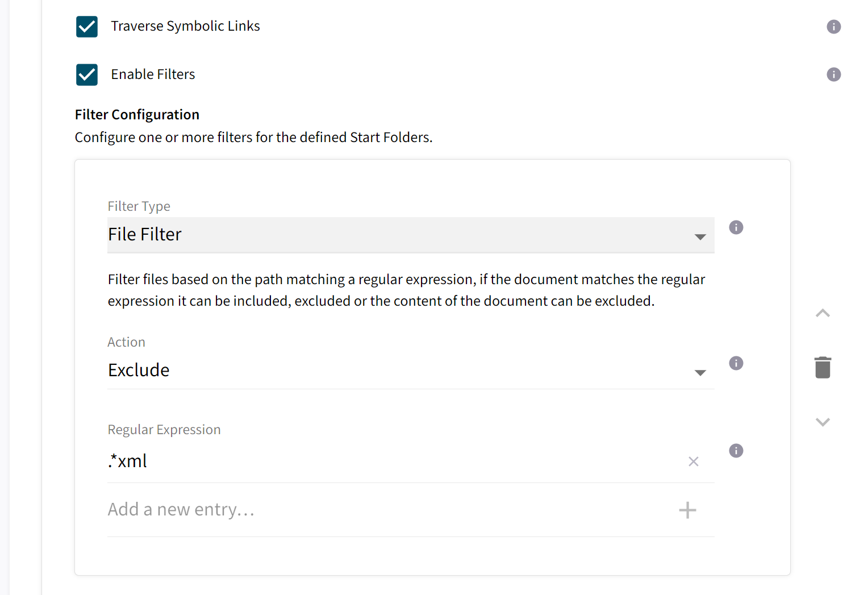The height and width of the screenshot is (595, 868).
Task: Click the info icon beside Enable Filters
Action: [x=833, y=74]
